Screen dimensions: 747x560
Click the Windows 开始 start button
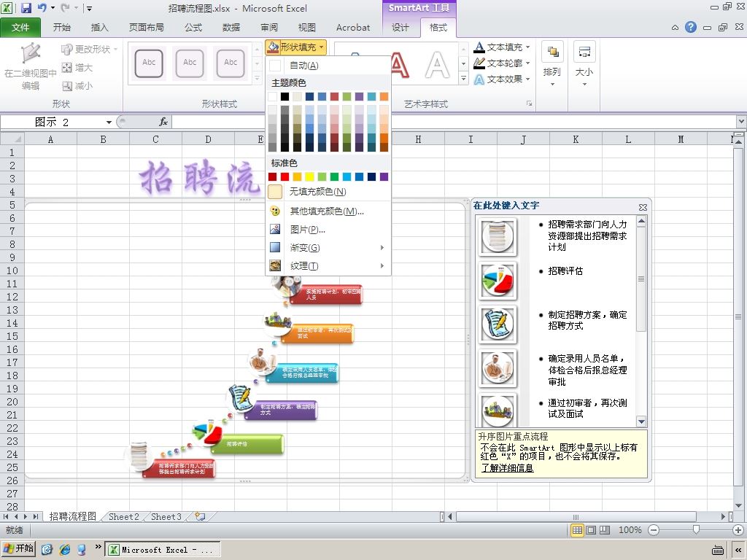tap(18, 549)
